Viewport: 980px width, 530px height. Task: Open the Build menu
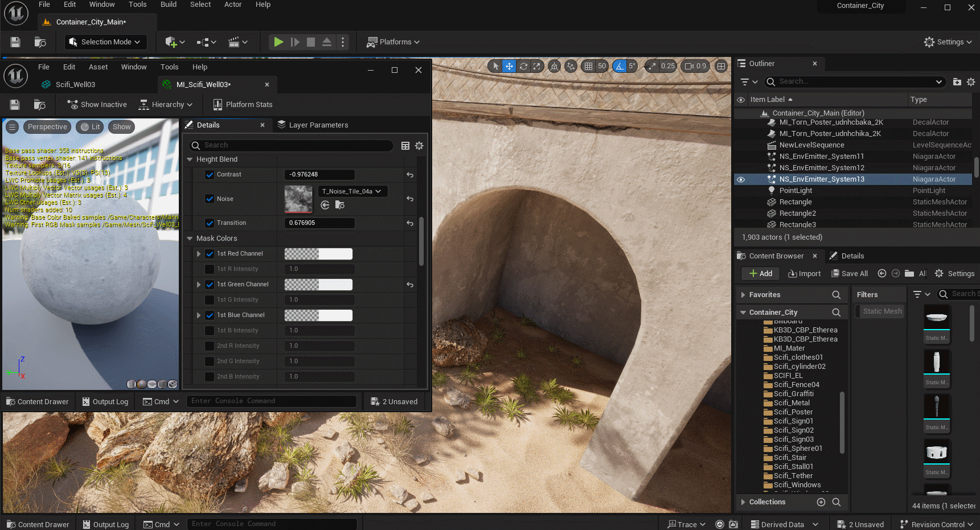(x=168, y=5)
